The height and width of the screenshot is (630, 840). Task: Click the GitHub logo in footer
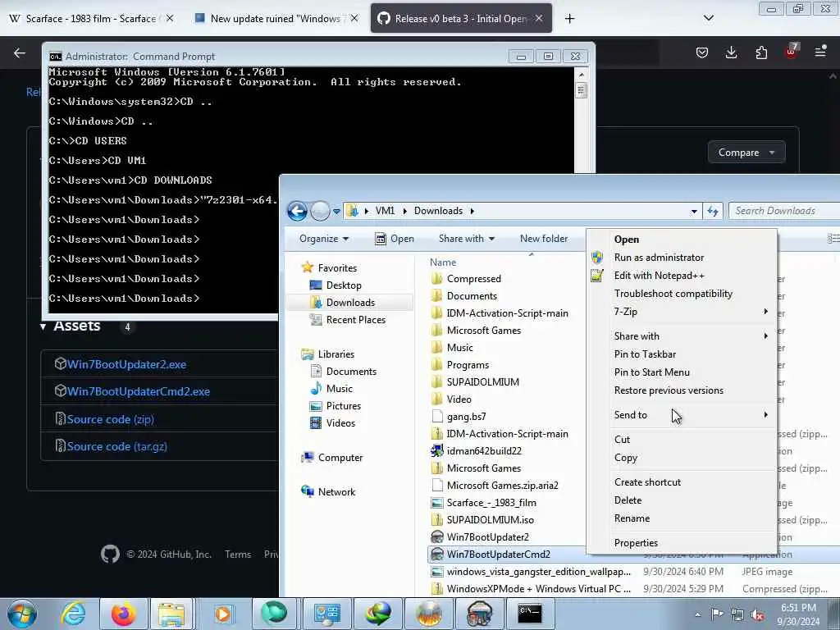click(x=111, y=554)
